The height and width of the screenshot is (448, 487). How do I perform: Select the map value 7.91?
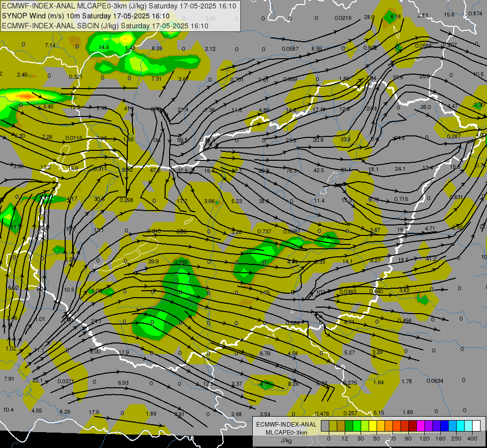point(9,379)
